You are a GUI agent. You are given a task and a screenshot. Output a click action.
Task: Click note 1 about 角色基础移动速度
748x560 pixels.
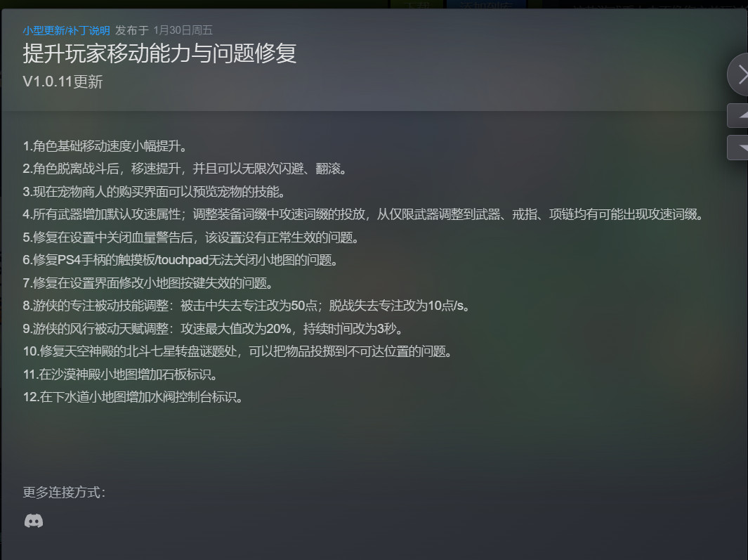pyautogui.click(x=105, y=146)
